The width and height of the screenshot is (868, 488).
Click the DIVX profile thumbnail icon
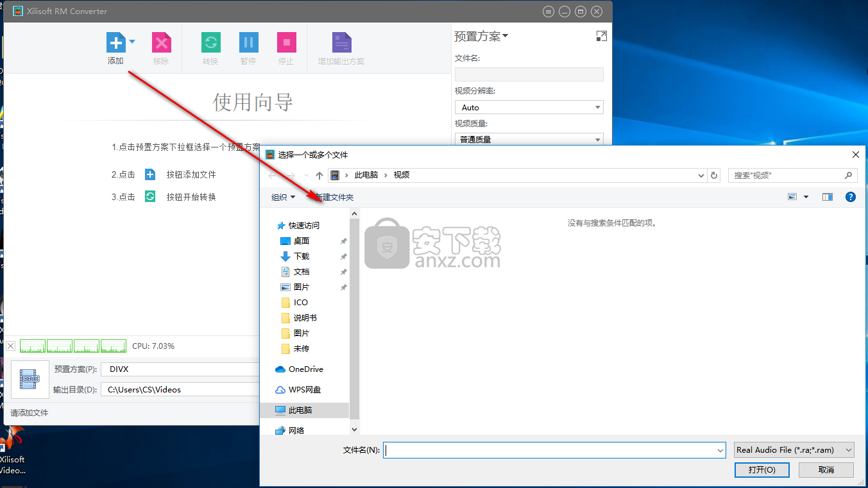30,380
